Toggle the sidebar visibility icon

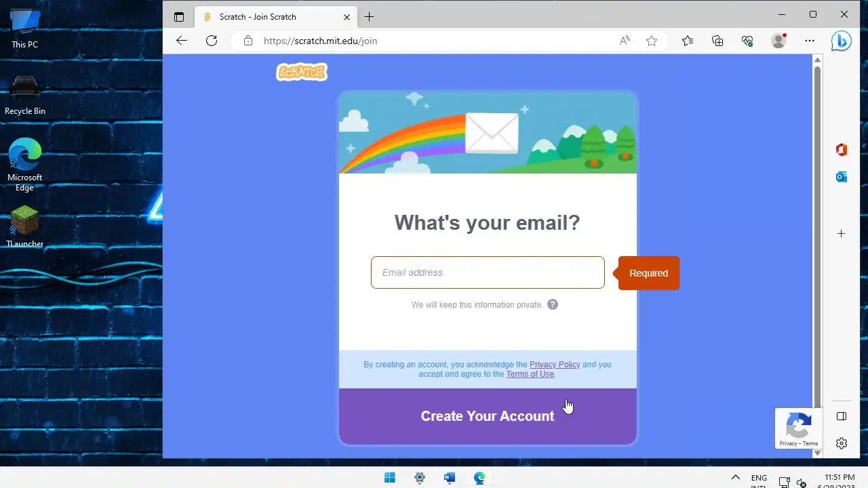pyautogui.click(x=842, y=416)
